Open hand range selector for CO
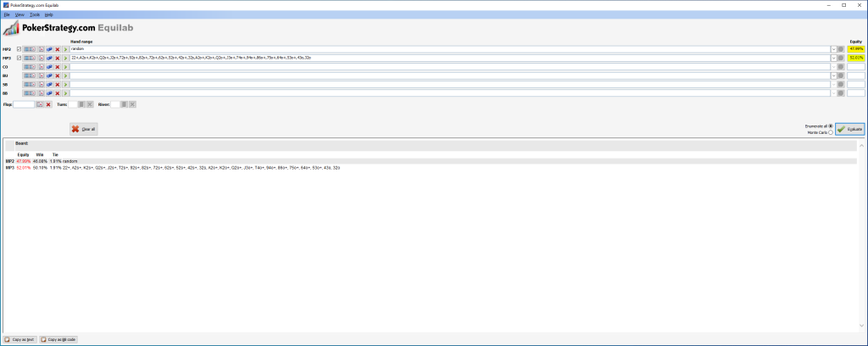Image resolution: width=868 pixels, height=346 pixels. [x=30, y=67]
